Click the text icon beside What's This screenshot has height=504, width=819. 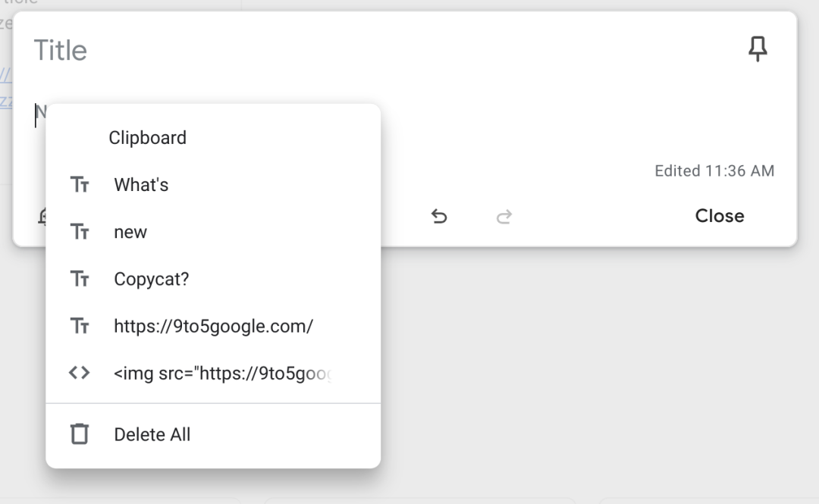click(x=80, y=185)
